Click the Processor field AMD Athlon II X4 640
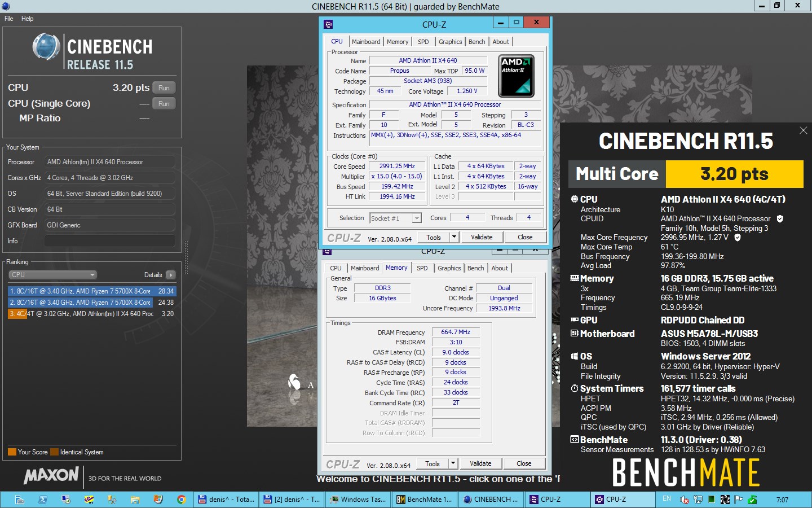This screenshot has width=812, height=508. pyautogui.click(x=109, y=162)
